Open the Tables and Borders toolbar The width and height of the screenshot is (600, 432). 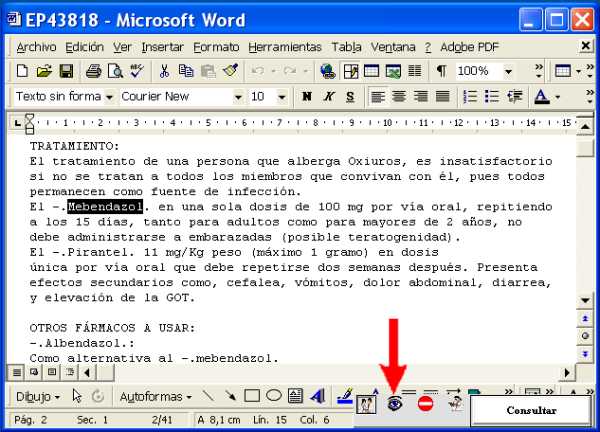[351, 71]
